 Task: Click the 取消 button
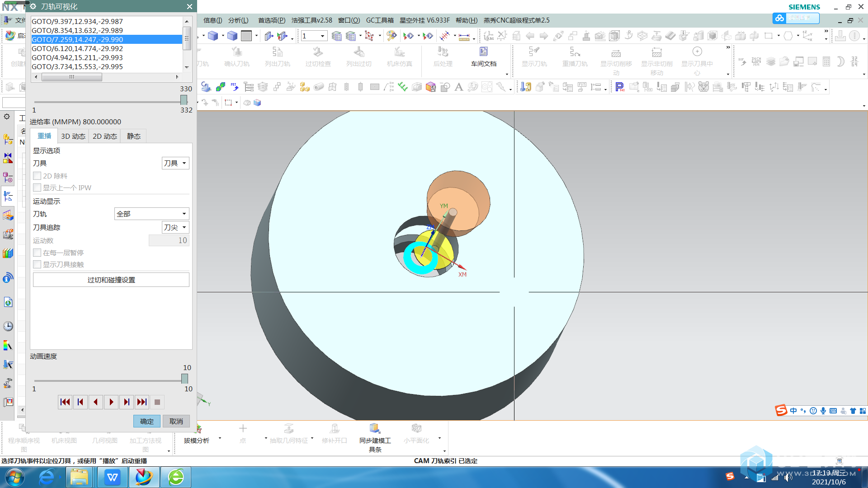pyautogui.click(x=176, y=421)
